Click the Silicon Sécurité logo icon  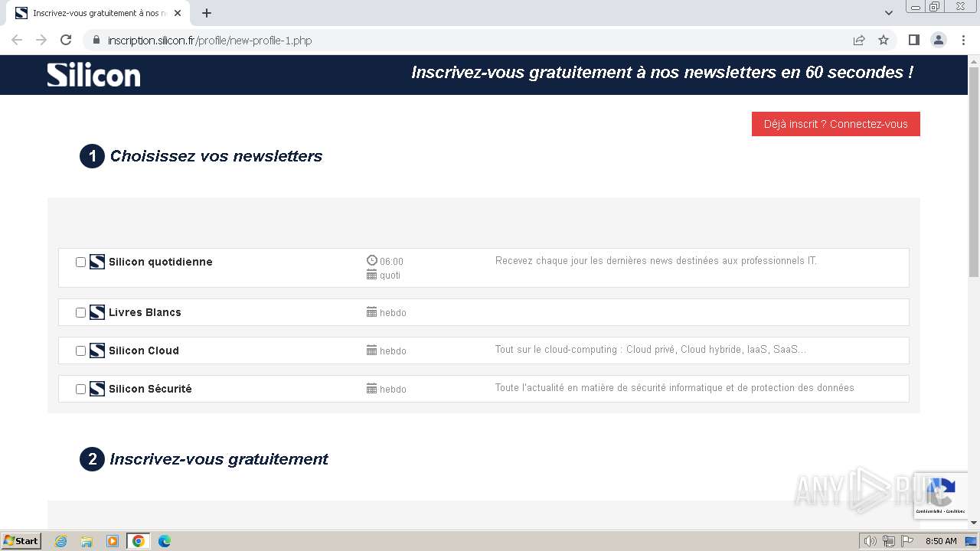(x=97, y=389)
